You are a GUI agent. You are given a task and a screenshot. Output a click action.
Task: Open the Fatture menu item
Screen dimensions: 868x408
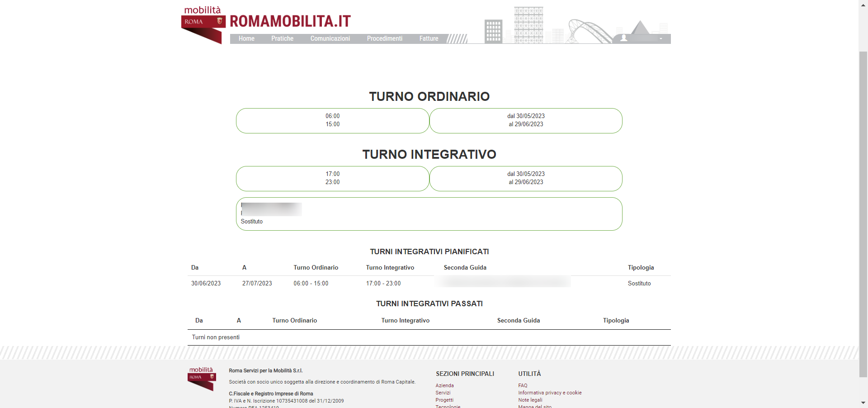click(429, 39)
